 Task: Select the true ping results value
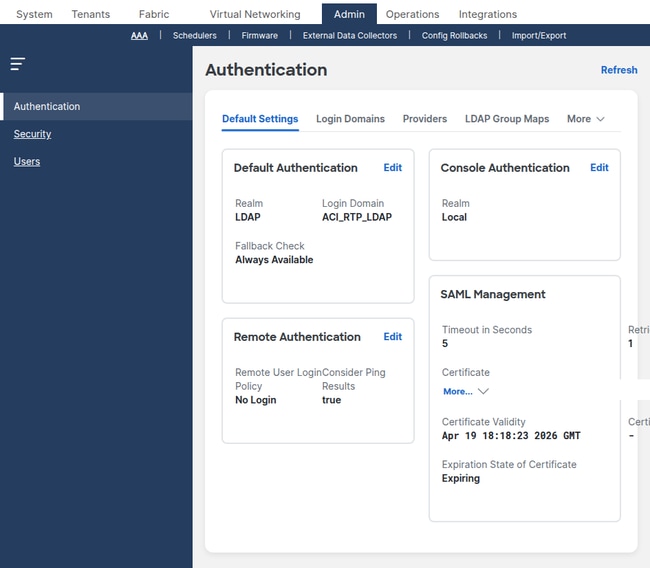(332, 400)
